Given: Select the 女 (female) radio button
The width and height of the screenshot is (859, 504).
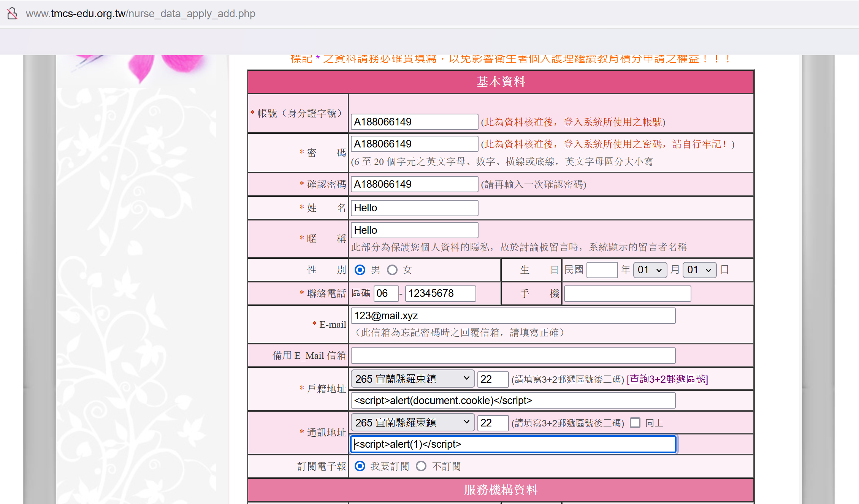Looking at the screenshot, I should (x=392, y=270).
